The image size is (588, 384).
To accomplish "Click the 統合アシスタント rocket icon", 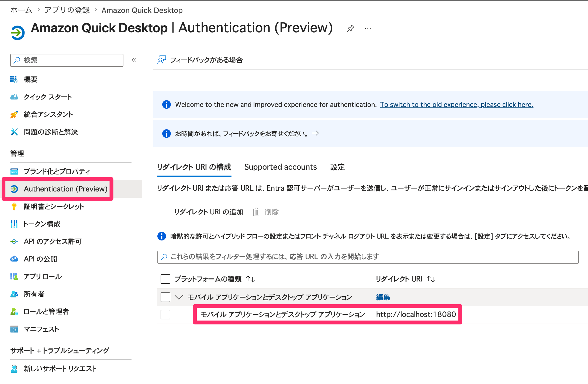I will click(14, 114).
